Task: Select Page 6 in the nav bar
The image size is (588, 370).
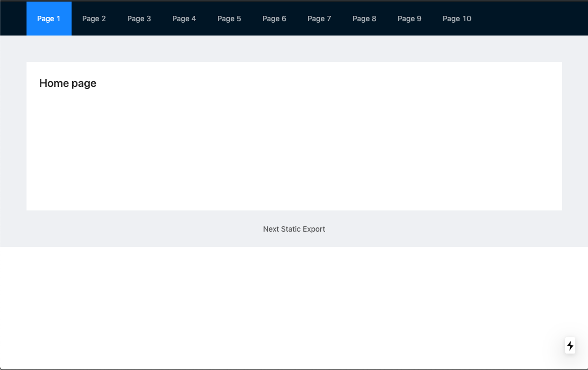Action: click(274, 19)
